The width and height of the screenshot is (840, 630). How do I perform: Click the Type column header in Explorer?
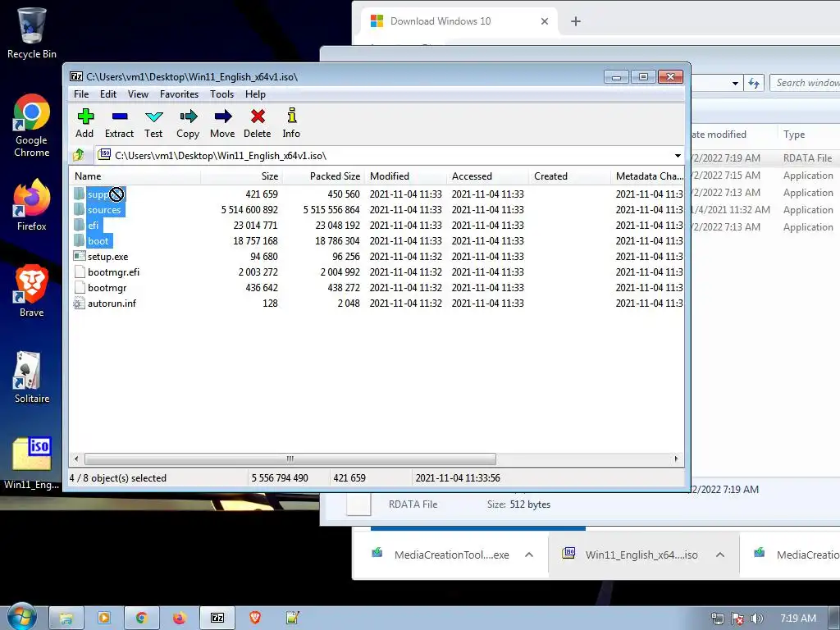[809, 135]
